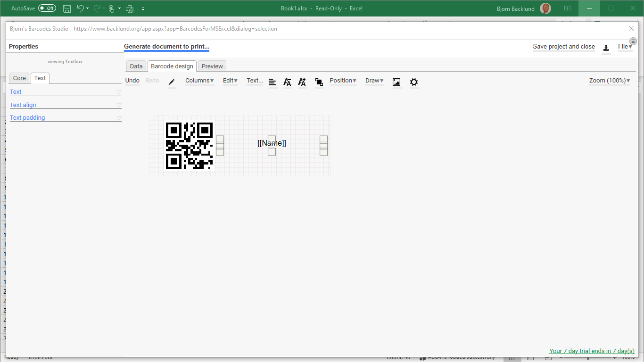Open Customize Quick Access Toolbar dropdown
The width and height of the screenshot is (644, 362).
(x=143, y=8)
